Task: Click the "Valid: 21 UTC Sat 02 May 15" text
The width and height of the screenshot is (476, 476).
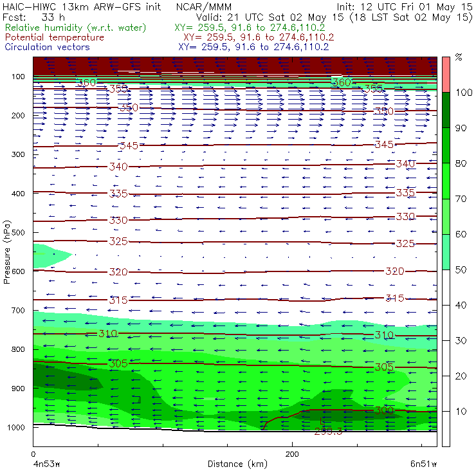Action: (270, 17)
